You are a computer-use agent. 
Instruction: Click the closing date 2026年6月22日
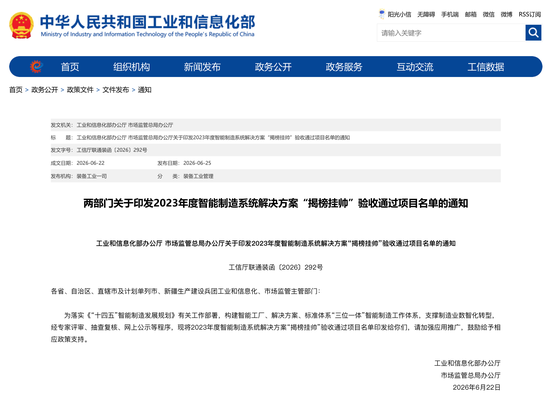click(x=476, y=387)
